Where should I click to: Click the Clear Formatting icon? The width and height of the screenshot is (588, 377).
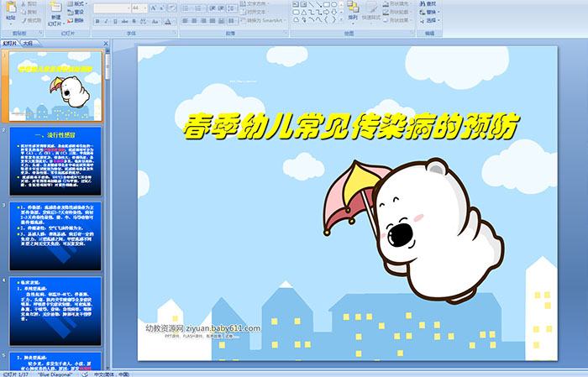pos(172,8)
